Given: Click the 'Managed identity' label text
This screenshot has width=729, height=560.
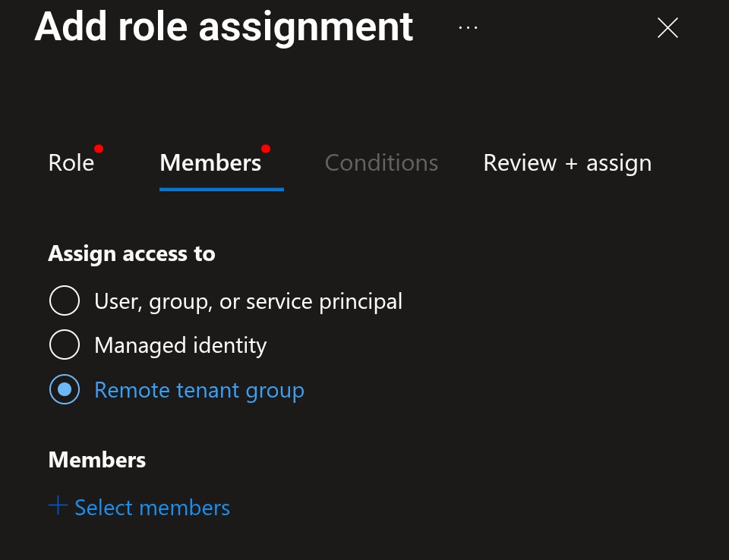Looking at the screenshot, I should tap(181, 346).
